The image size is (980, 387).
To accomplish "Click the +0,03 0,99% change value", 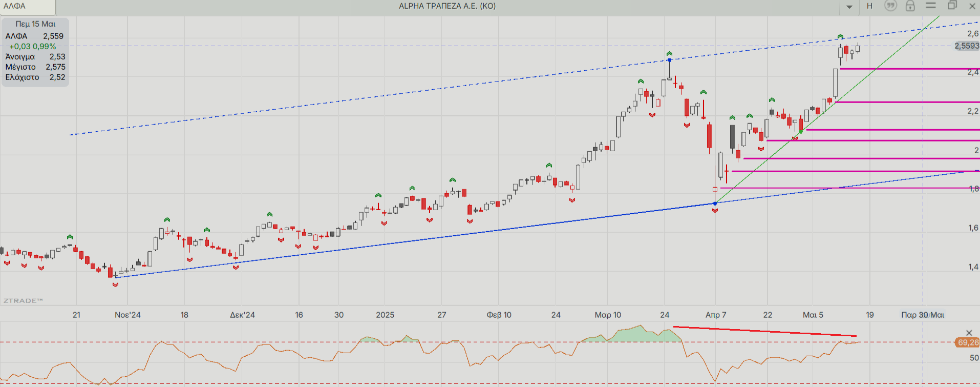I will (x=33, y=46).
